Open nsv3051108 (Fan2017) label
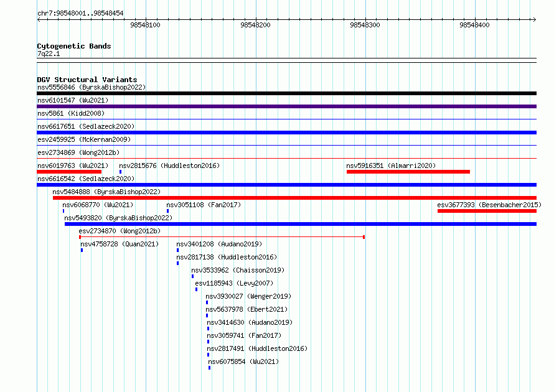The height and width of the screenshot is (392, 554). pos(204,205)
